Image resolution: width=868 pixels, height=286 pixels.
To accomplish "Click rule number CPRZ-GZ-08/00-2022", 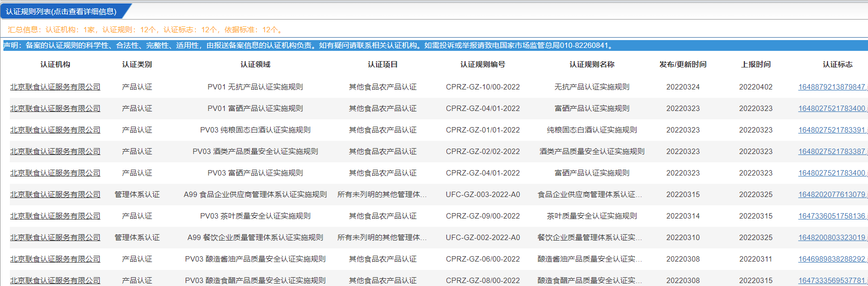I will pyautogui.click(x=483, y=281).
